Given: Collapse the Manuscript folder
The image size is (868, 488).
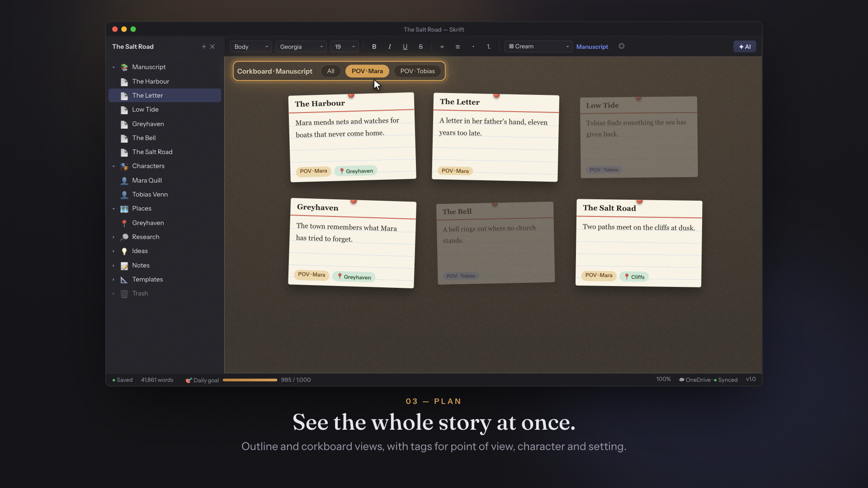Looking at the screenshot, I should [x=113, y=67].
